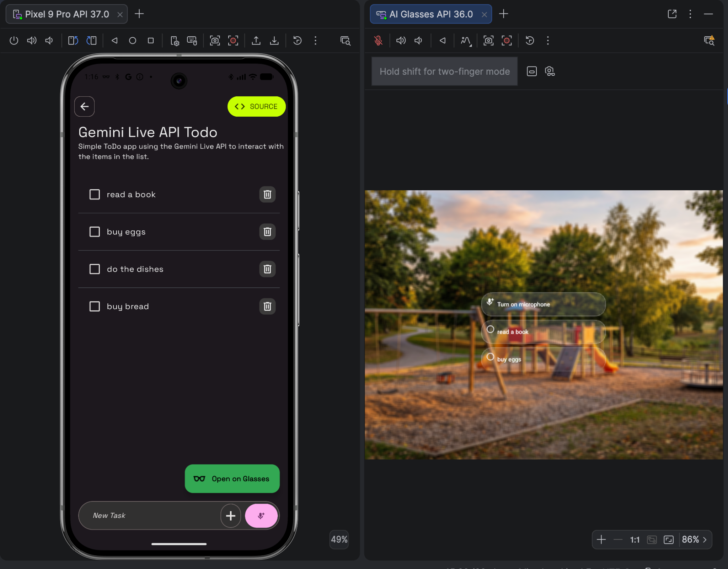Take a screenshot of the Pixel device
The image size is (728, 569).
pyautogui.click(x=215, y=41)
